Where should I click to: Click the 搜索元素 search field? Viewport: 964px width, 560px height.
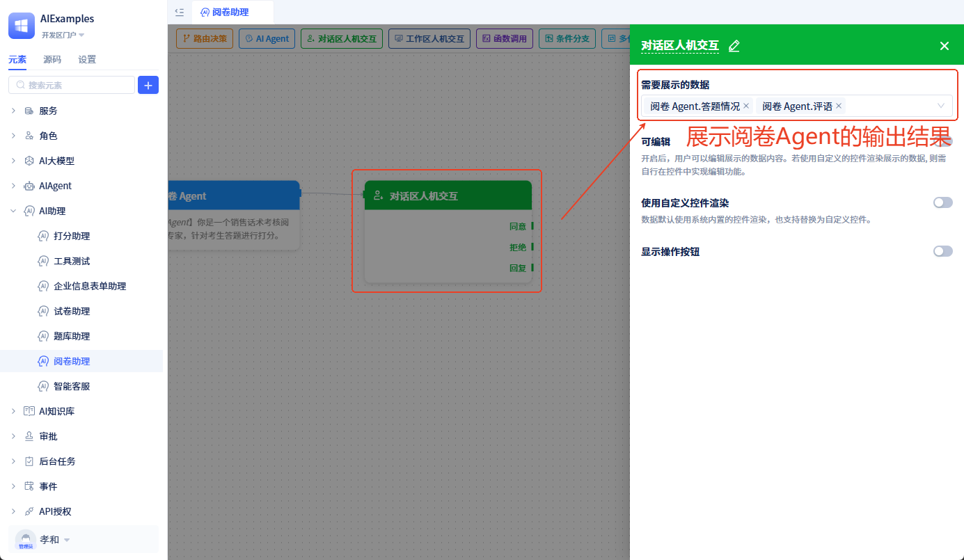(72, 85)
